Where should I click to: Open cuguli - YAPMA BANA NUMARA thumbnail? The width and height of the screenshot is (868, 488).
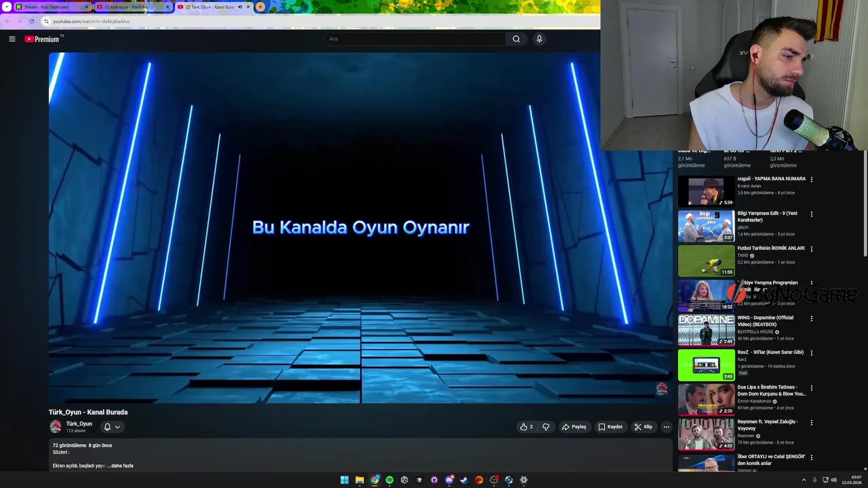pyautogui.click(x=706, y=191)
